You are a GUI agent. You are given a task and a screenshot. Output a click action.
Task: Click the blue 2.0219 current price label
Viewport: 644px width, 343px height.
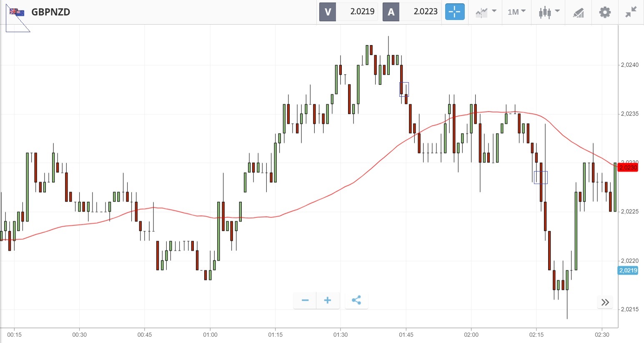628,270
